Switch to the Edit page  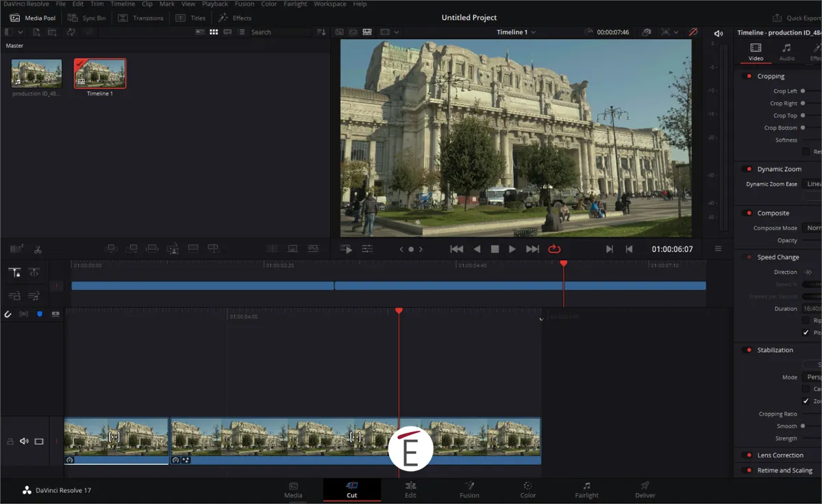click(410, 490)
